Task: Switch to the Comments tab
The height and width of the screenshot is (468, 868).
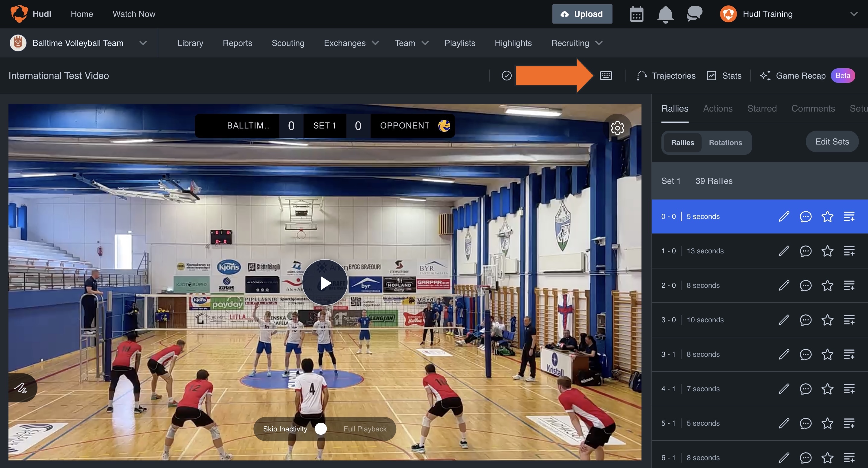Action: coord(813,108)
